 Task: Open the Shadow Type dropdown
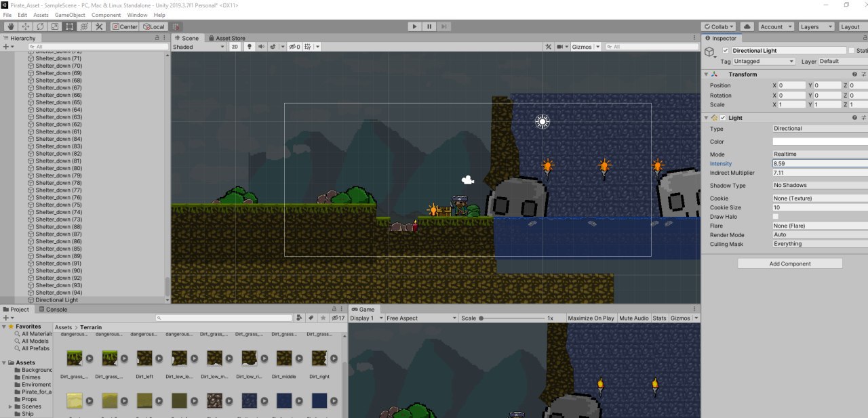click(x=820, y=186)
